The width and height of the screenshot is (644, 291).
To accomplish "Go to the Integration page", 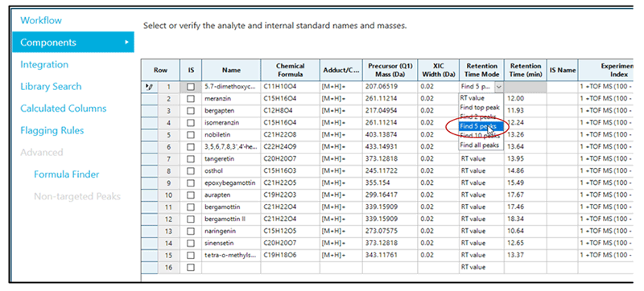I will point(44,65).
